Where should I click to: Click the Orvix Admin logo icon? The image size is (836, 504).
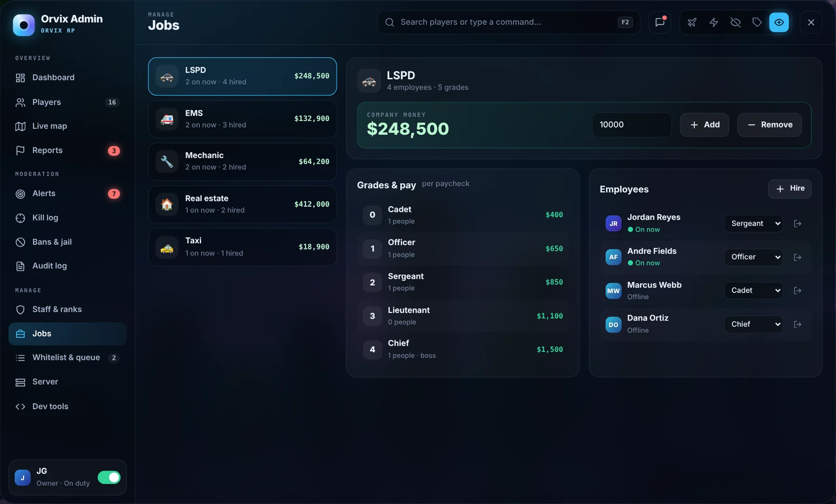(x=24, y=25)
